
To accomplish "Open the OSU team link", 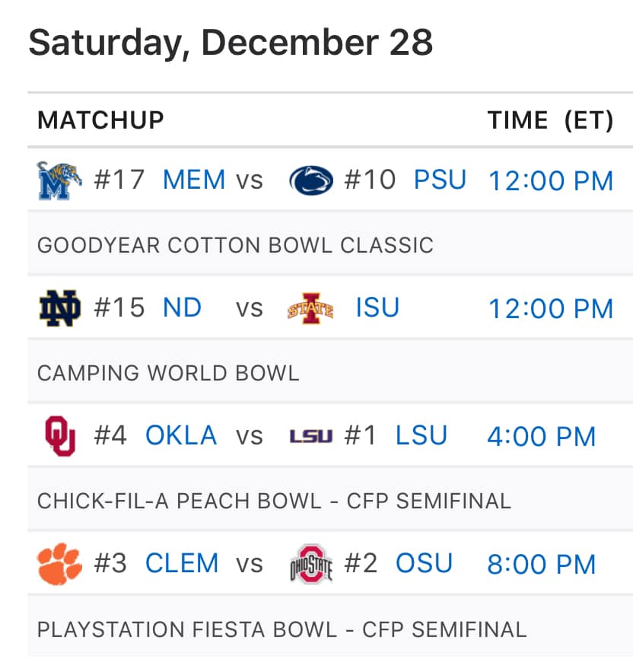I will tap(424, 564).
